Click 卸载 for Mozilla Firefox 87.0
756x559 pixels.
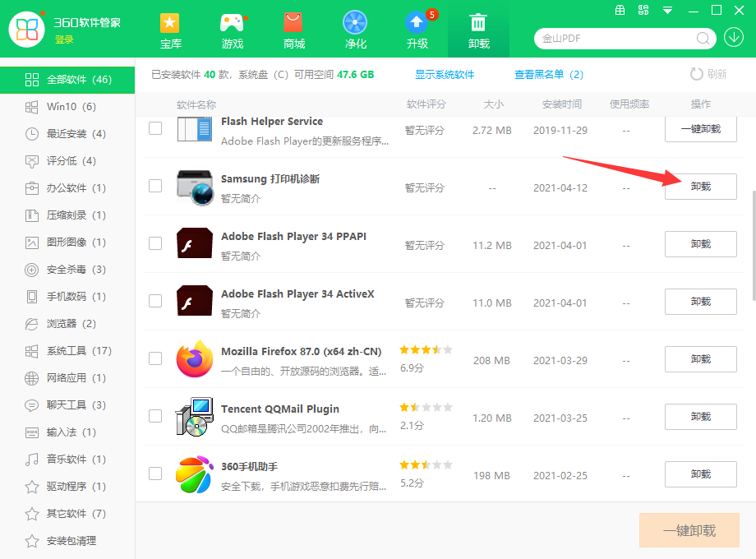click(701, 359)
